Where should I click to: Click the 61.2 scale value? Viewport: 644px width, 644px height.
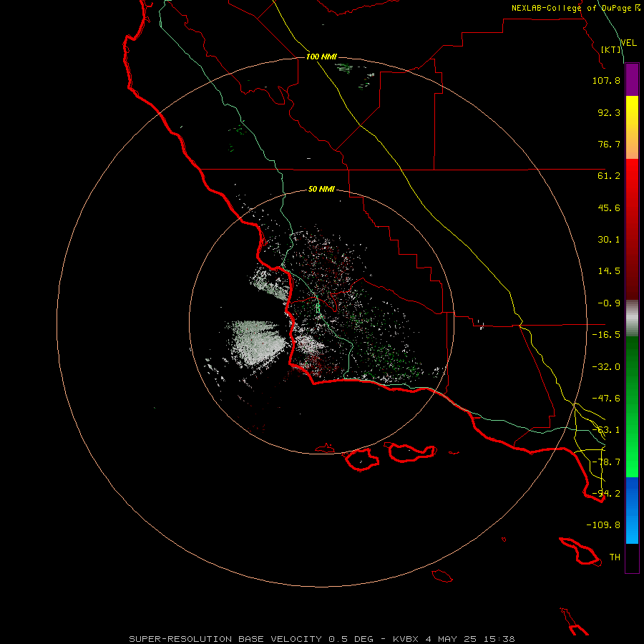[x=609, y=176]
